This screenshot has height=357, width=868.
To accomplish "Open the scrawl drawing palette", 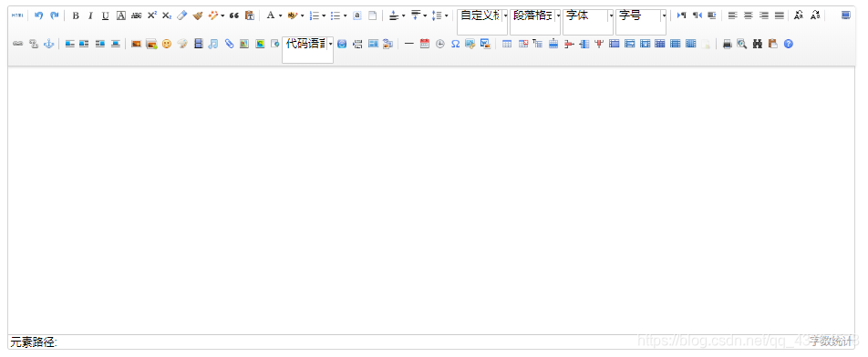I will (182, 44).
